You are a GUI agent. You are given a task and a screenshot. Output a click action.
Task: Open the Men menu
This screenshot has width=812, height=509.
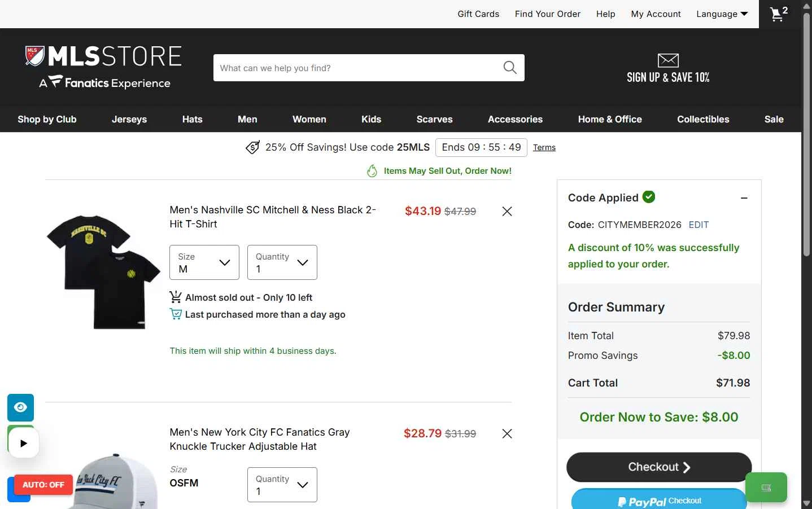(247, 119)
